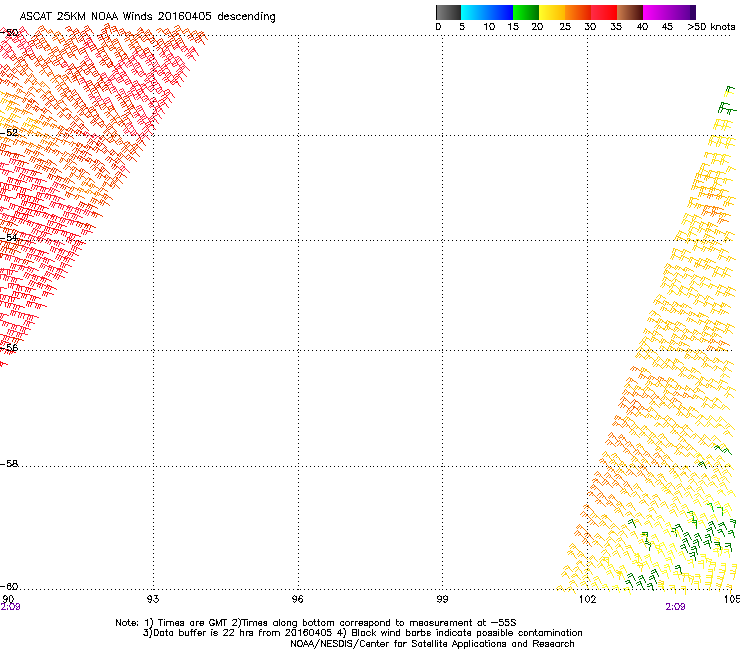
Task: Click the latitude label -54
Action: coord(9,237)
